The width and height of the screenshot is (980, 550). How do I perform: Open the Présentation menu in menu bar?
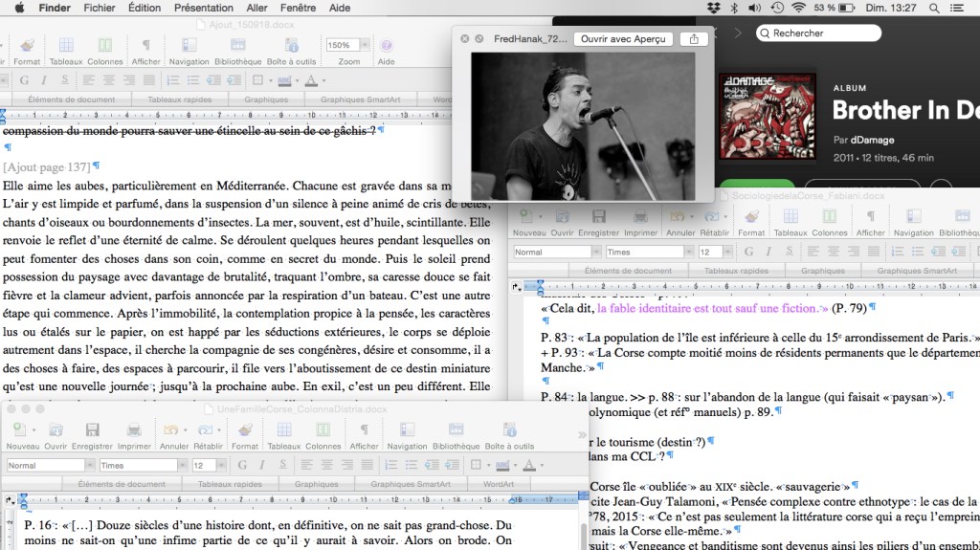pyautogui.click(x=203, y=8)
